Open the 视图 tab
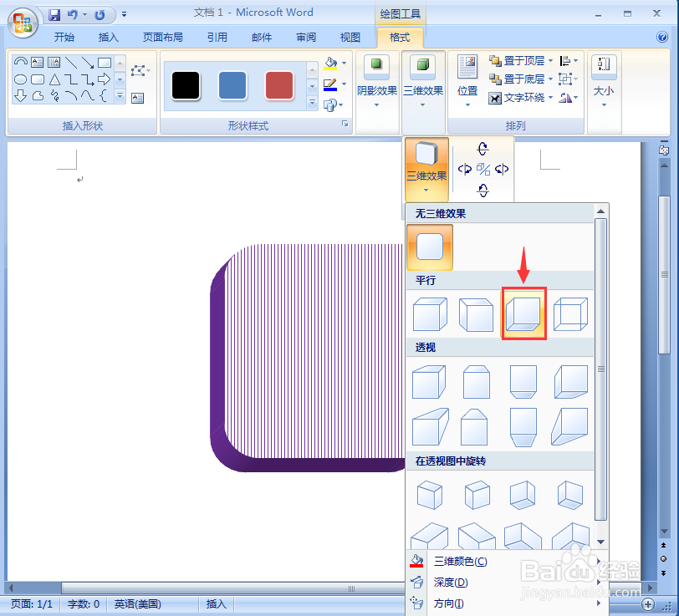Screen dimensions: 679x616 [350, 38]
